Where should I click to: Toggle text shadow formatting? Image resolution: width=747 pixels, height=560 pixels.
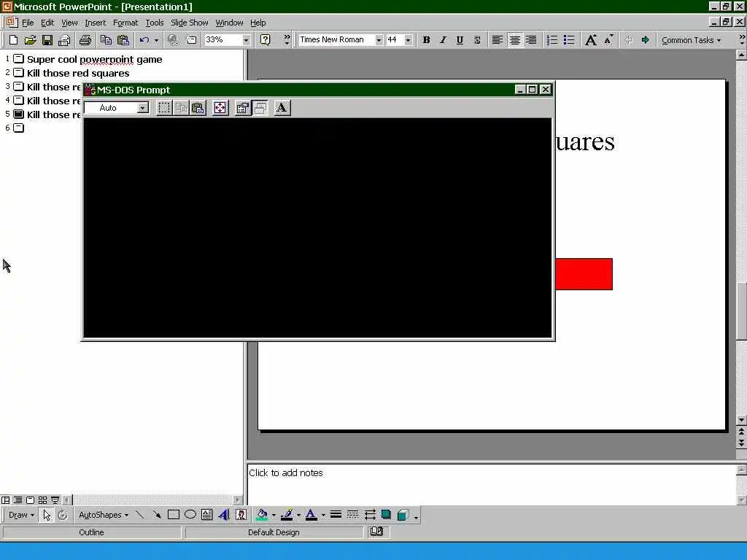tap(477, 40)
